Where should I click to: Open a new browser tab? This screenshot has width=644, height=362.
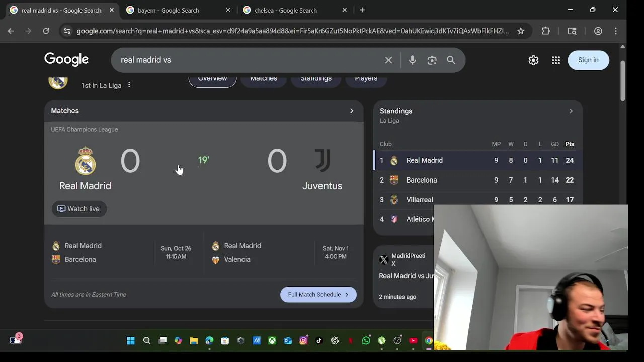coord(362,10)
